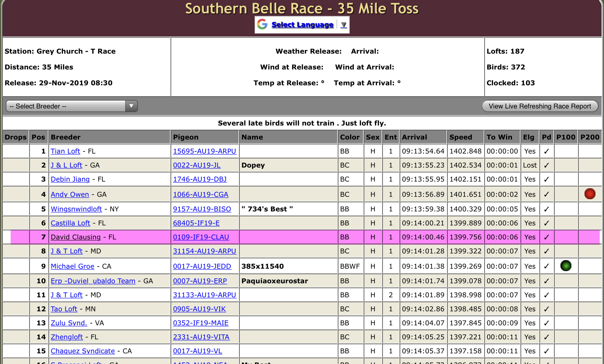Click the Breeder column header
The width and height of the screenshot is (604, 364).
pos(65,137)
